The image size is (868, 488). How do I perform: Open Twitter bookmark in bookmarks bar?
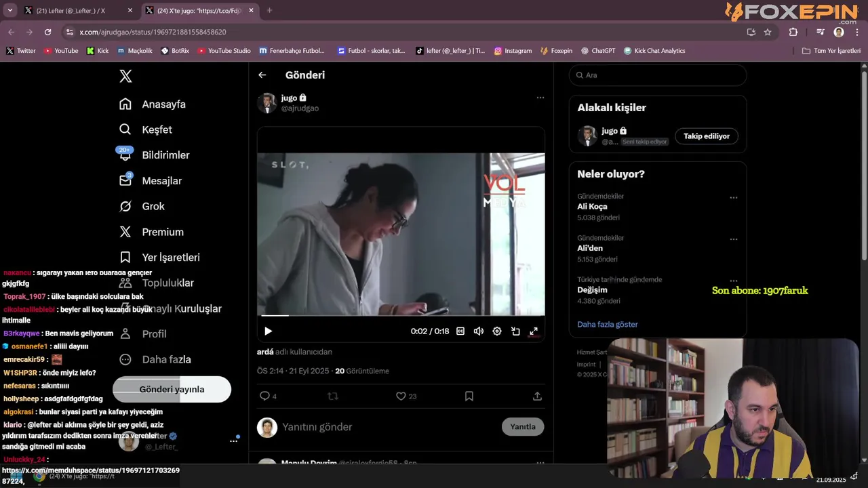(21, 51)
